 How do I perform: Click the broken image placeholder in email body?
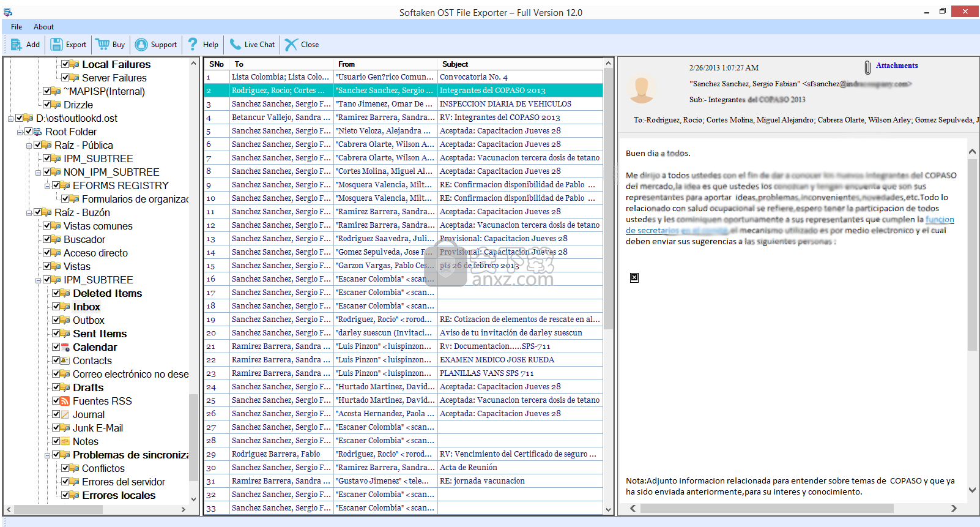[x=634, y=278]
